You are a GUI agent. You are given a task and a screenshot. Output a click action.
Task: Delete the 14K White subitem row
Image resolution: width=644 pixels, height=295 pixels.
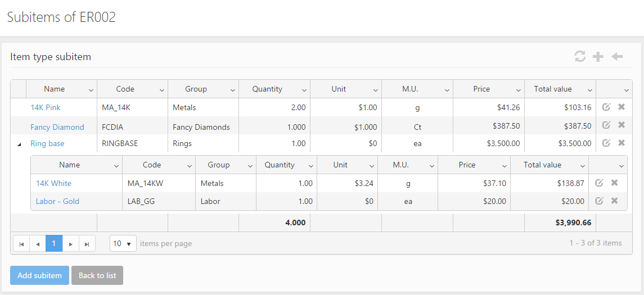(x=615, y=183)
